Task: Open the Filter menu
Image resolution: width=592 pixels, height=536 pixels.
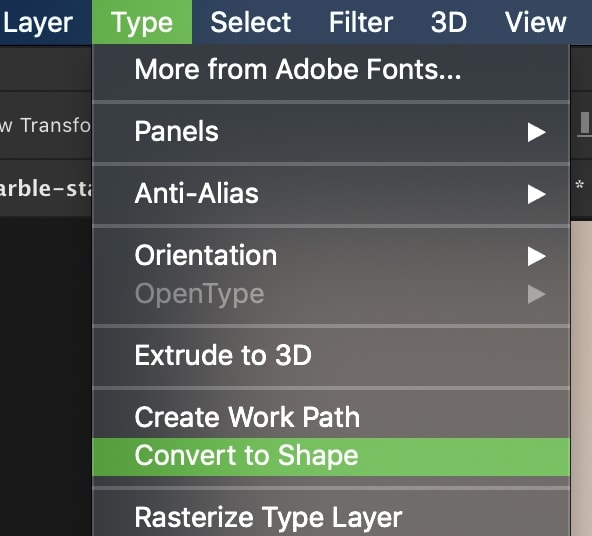Action: click(x=361, y=23)
